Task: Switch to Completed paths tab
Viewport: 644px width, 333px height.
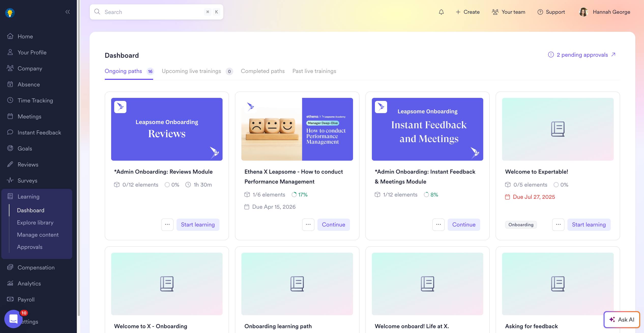Action: (262, 71)
